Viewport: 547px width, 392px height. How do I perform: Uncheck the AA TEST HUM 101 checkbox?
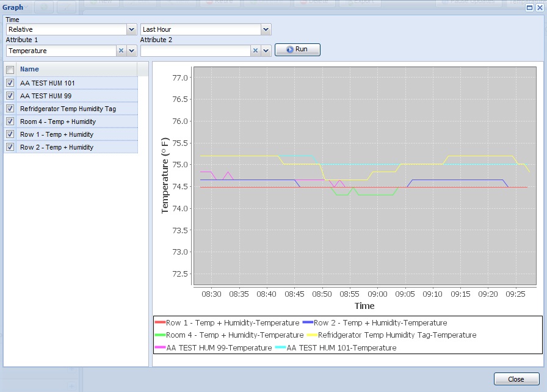tap(10, 83)
